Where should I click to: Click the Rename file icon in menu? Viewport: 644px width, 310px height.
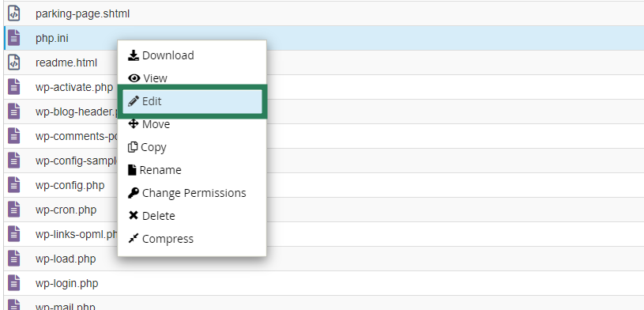point(132,170)
